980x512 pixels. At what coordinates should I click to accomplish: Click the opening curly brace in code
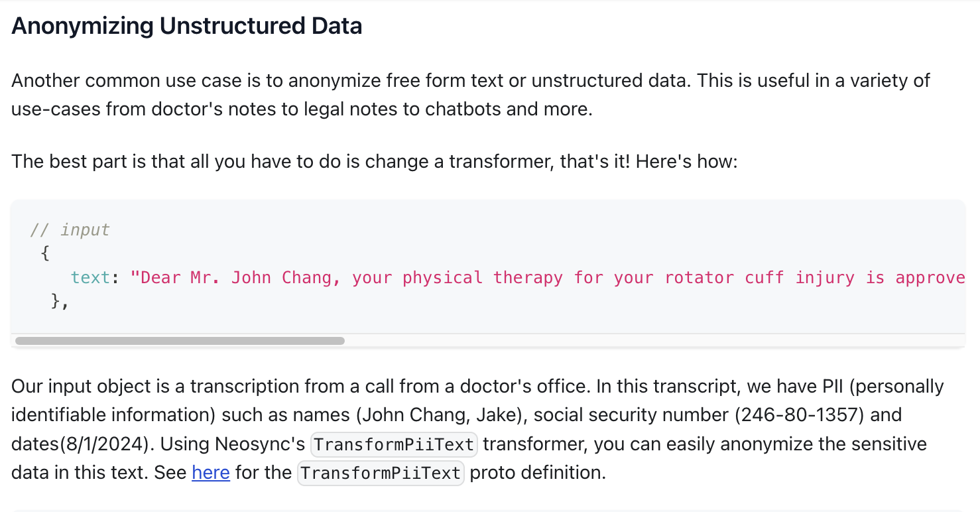click(x=44, y=253)
